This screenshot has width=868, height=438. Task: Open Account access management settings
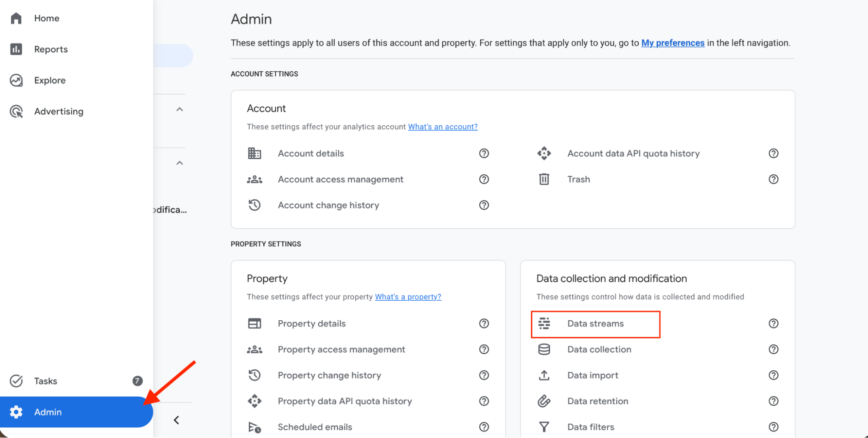point(340,179)
